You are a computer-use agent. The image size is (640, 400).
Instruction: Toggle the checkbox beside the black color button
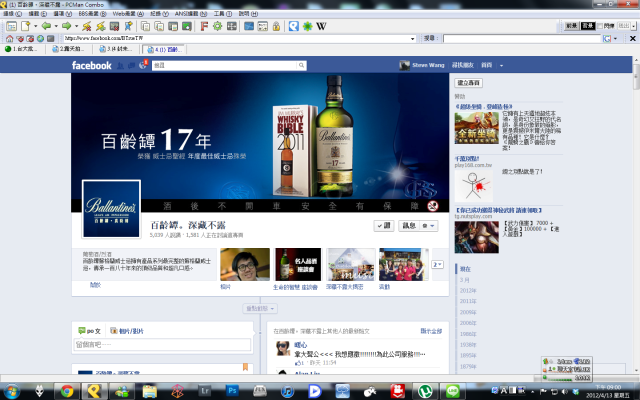[x=600, y=26]
